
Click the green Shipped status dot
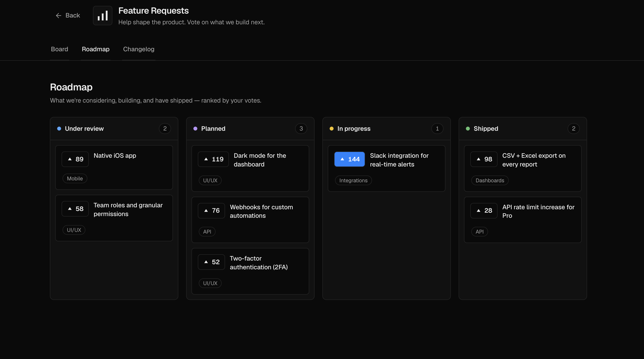(468, 129)
